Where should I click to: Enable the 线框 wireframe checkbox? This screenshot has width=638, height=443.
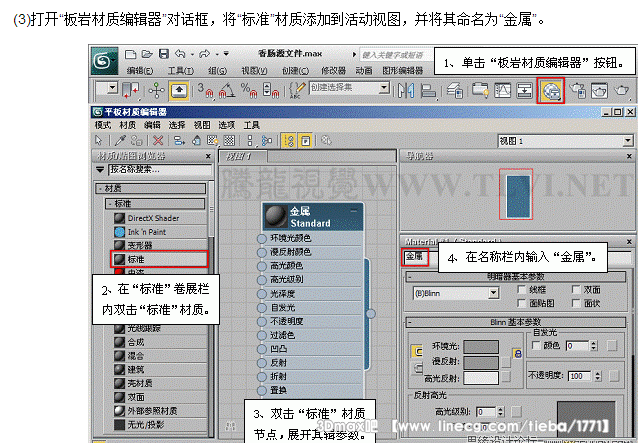(x=521, y=290)
